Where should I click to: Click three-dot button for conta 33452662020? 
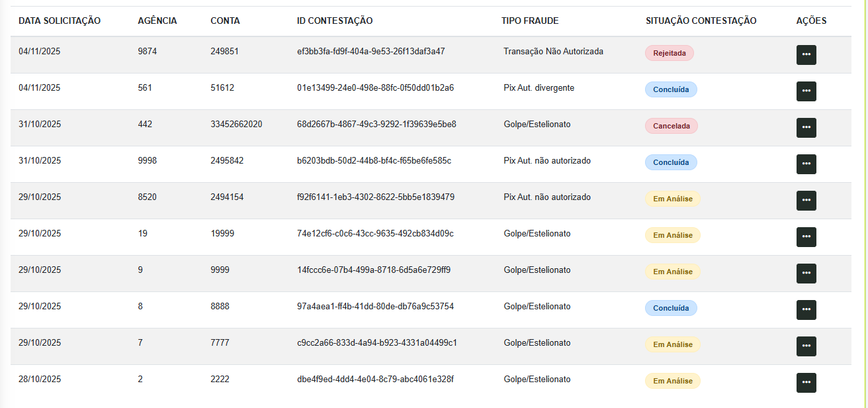806,128
